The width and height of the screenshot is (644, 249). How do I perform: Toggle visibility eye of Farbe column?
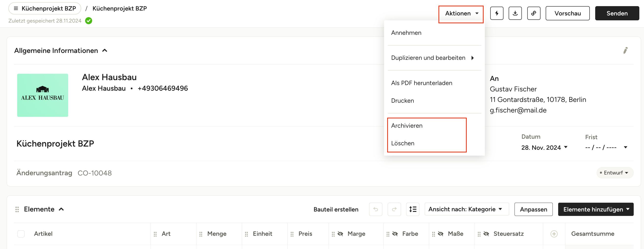tap(395, 234)
